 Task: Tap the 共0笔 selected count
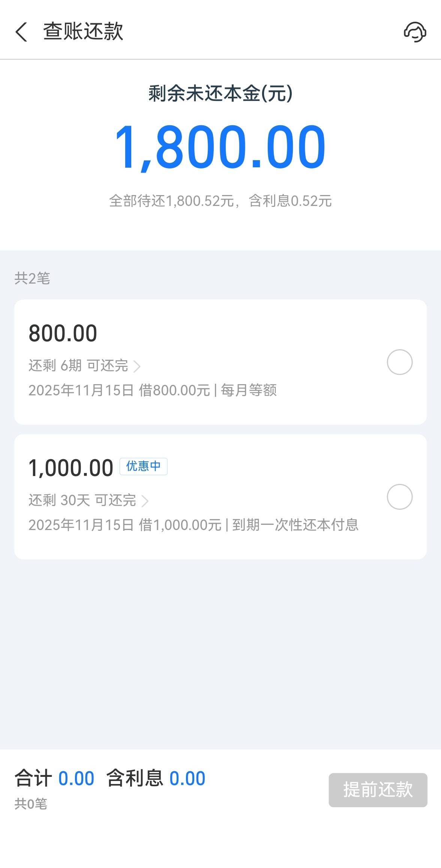tap(31, 803)
